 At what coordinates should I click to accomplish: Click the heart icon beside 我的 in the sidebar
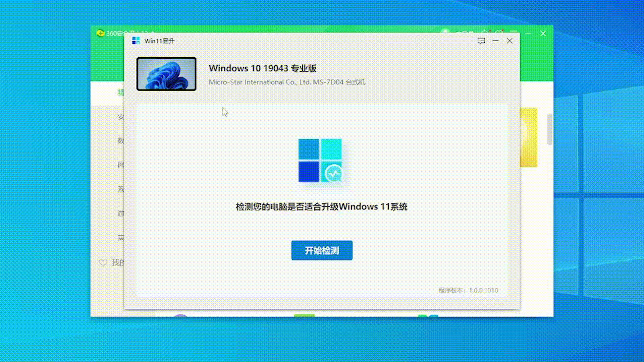click(x=104, y=262)
